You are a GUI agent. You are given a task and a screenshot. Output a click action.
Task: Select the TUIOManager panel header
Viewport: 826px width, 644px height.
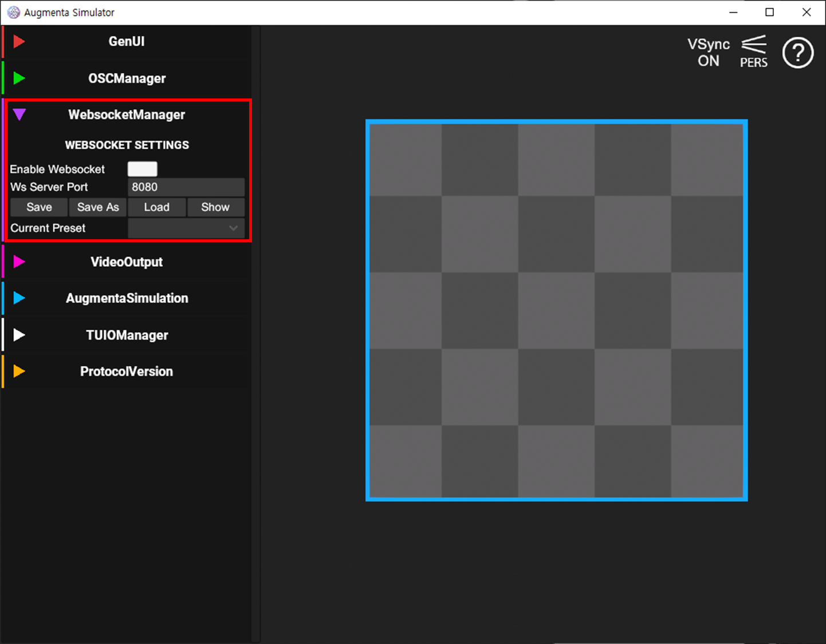click(x=127, y=335)
